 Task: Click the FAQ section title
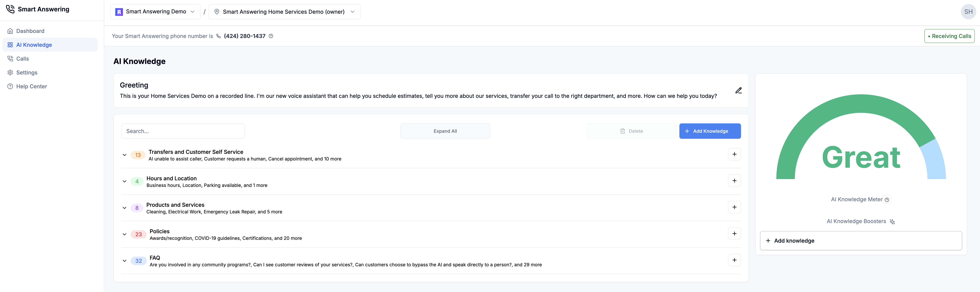pos(155,258)
